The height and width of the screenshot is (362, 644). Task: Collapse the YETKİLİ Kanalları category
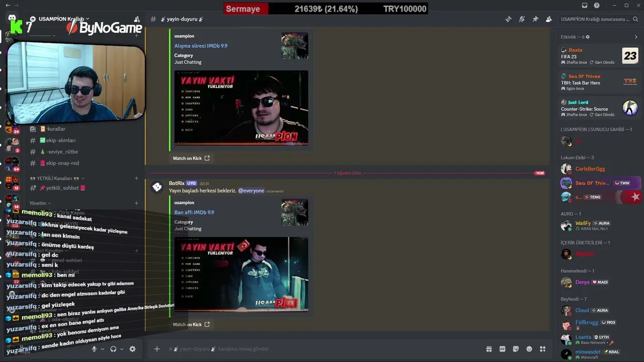pyautogui.click(x=57, y=178)
